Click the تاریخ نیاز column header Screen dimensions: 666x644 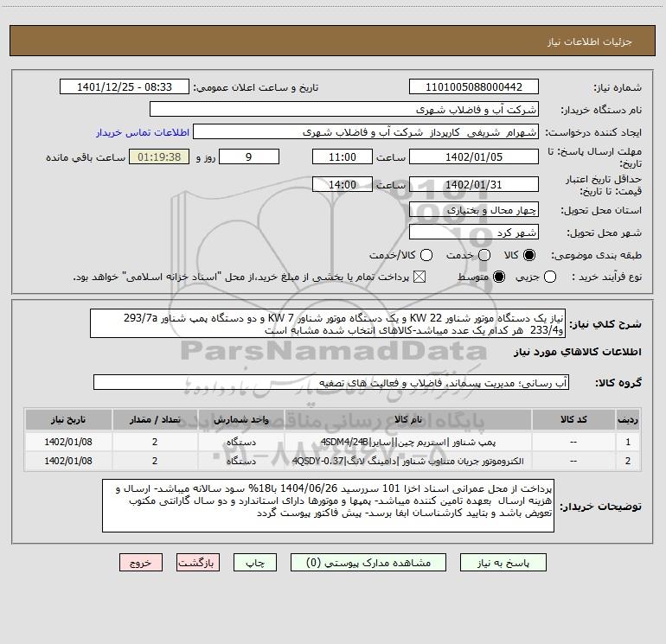point(68,419)
